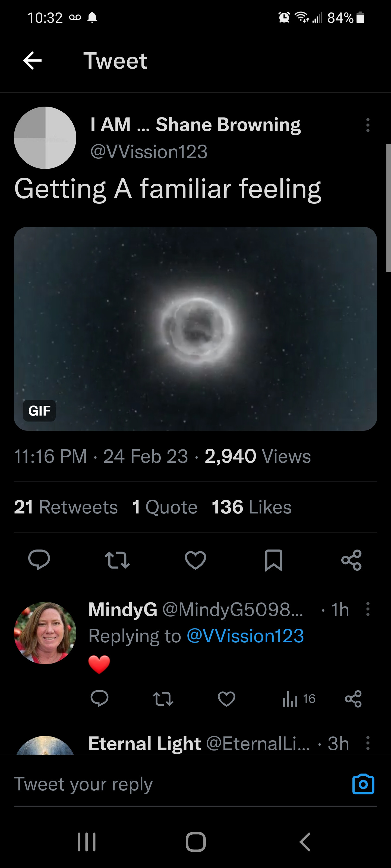The image size is (391, 868).
Task: Retweet Shane Browning's tweet
Action: [x=117, y=560]
